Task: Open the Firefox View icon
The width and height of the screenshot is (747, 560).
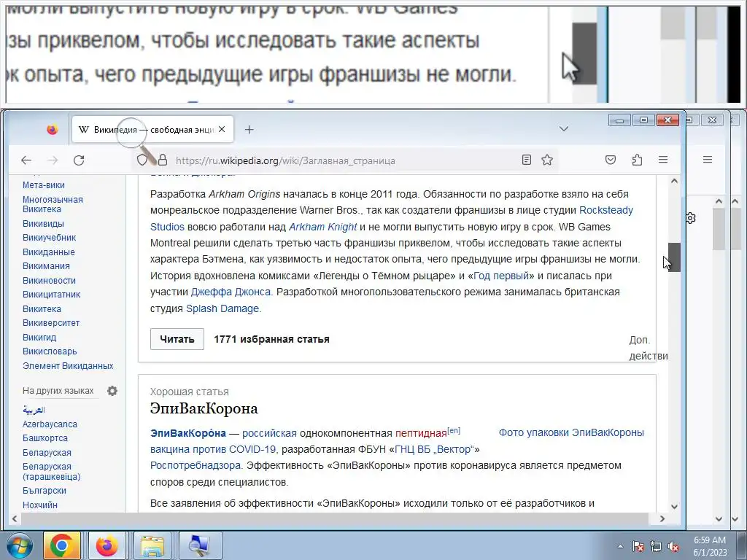Action: pos(53,130)
